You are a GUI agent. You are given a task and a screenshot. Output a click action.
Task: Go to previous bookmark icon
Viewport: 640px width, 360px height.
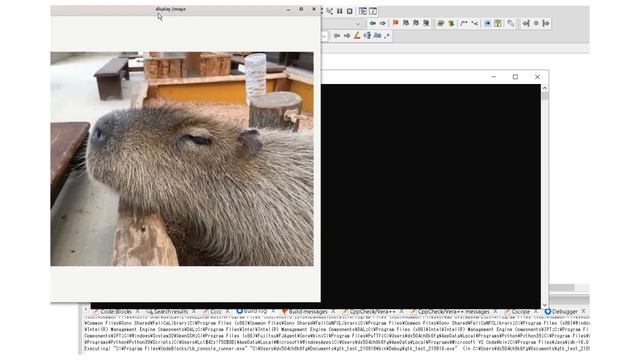coord(406,23)
